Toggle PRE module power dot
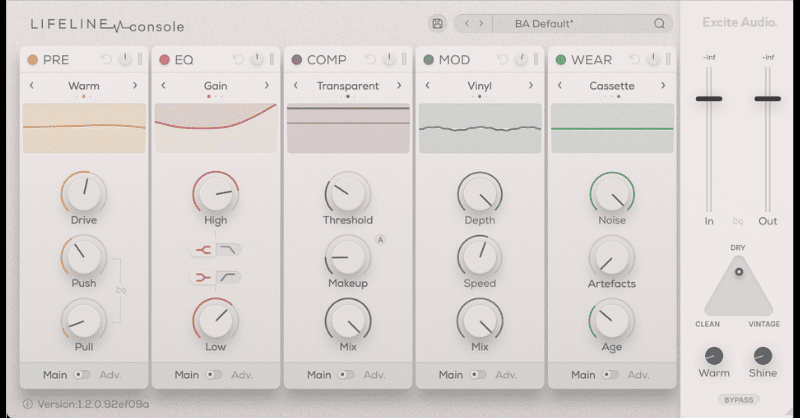This screenshot has height=418, width=800. (33, 60)
